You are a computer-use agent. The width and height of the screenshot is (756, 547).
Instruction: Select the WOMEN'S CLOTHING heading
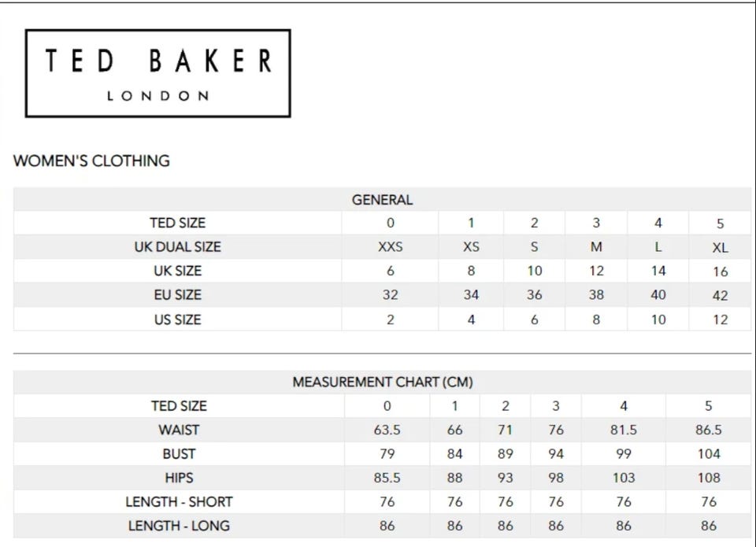point(91,161)
